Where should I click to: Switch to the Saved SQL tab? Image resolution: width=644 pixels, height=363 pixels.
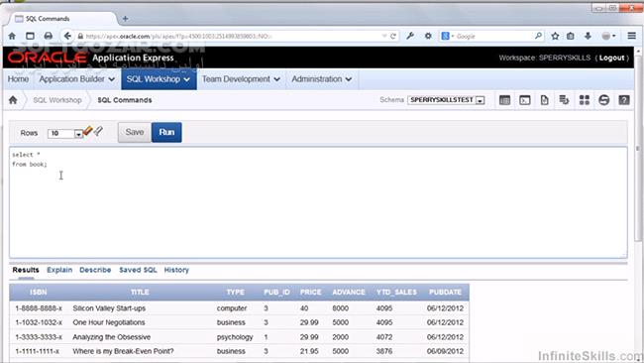pos(138,270)
